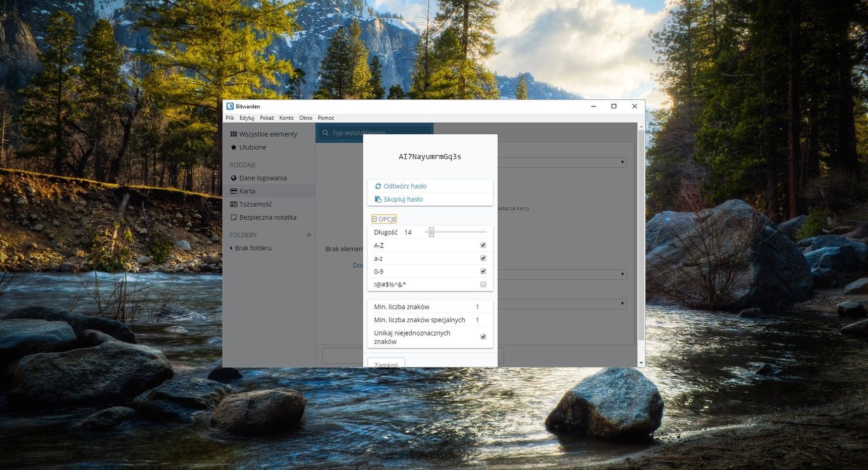Open the Pomoc menu

326,118
